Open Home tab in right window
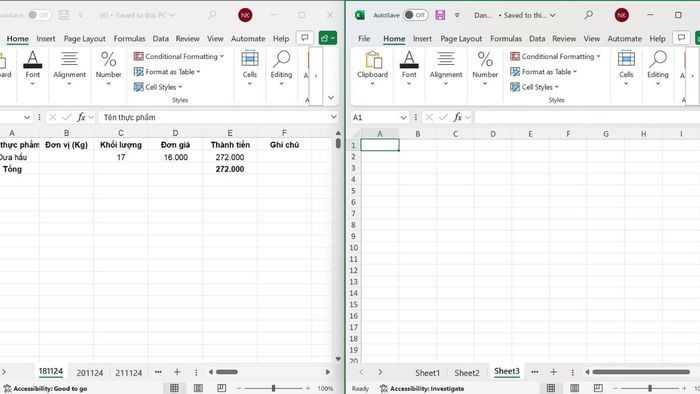700x394 pixels. (x=394, y=39)
